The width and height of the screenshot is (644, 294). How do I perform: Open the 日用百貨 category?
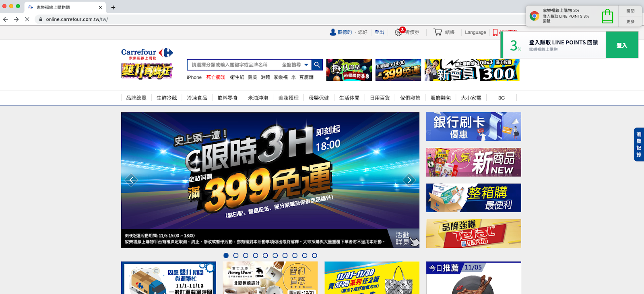[x=380, y=98]
